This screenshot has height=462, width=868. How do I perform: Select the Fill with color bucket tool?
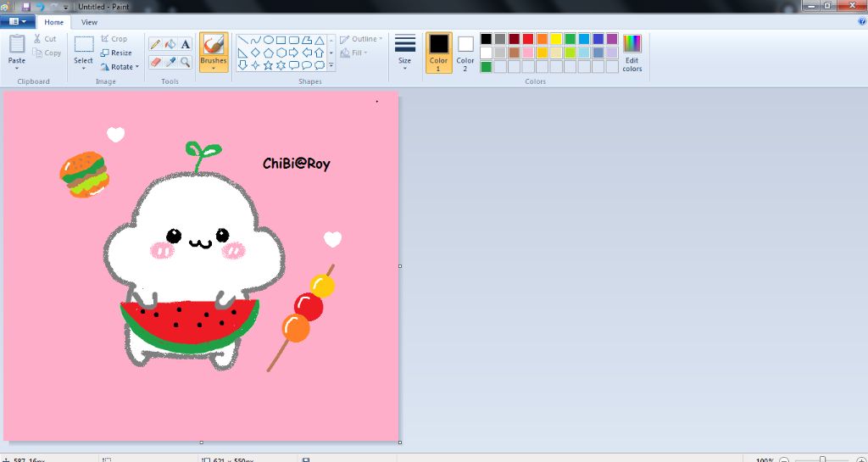pos(170,44)
